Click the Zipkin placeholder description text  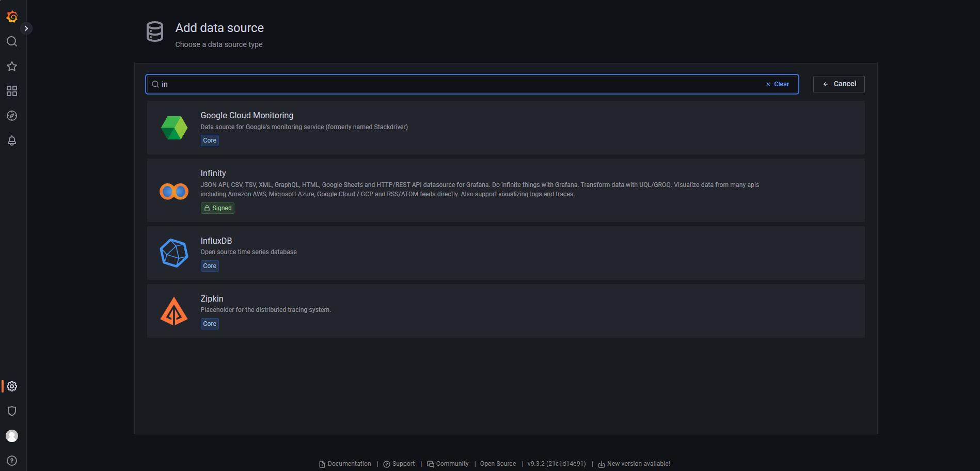265,310
